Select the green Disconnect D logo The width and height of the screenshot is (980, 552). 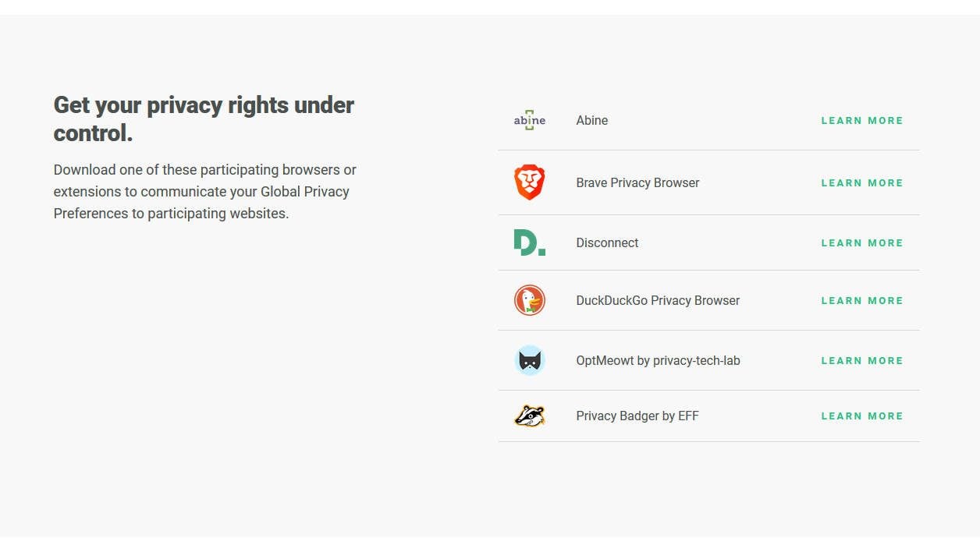(530, 242)
